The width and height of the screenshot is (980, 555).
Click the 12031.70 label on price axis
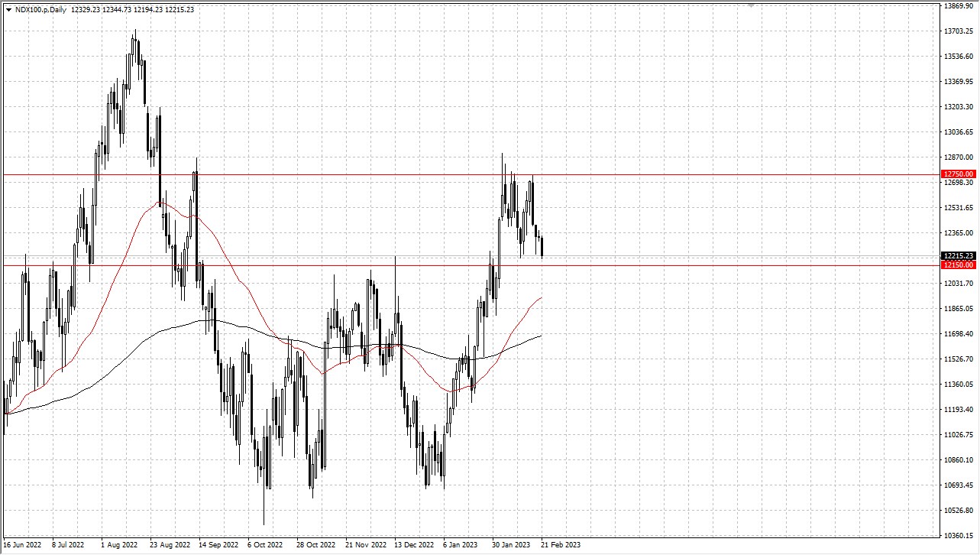pyautogui.click(x=958, y=284)
